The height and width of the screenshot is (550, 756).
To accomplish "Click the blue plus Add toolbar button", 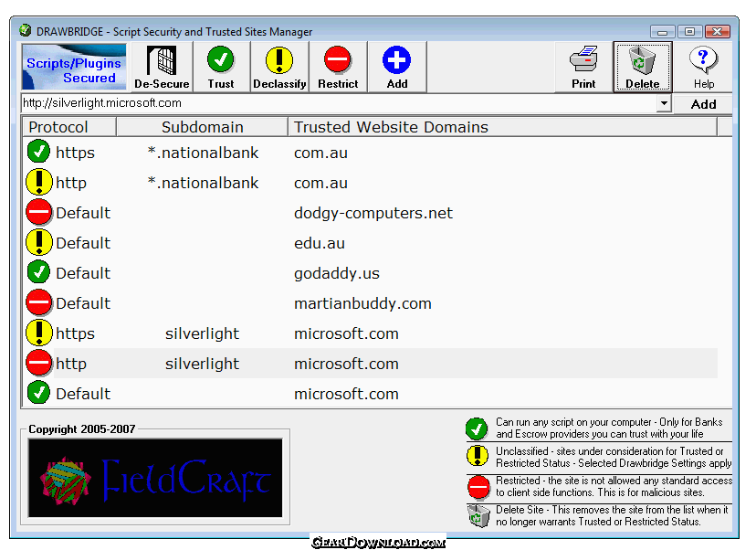I will (397, 67).
